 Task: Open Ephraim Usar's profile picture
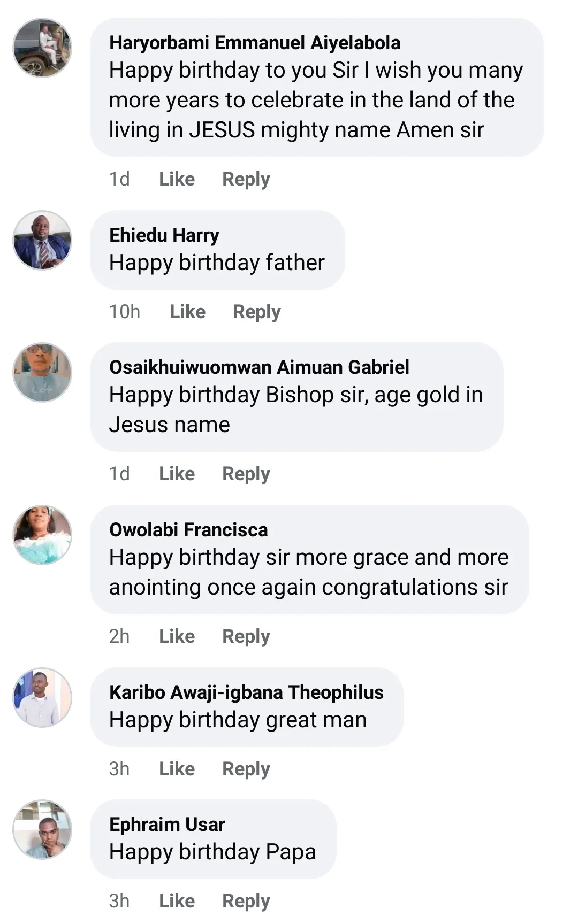point(42,829)
